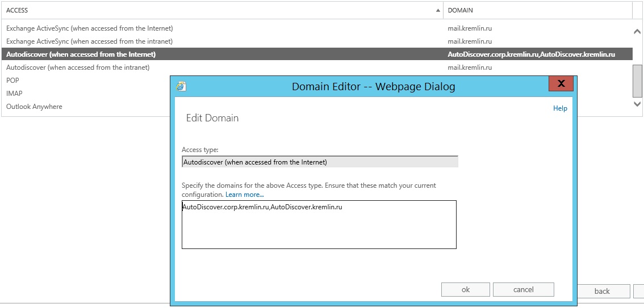644x308 pixels.
Task: Click the cancel button
Action: pos(523,289)
